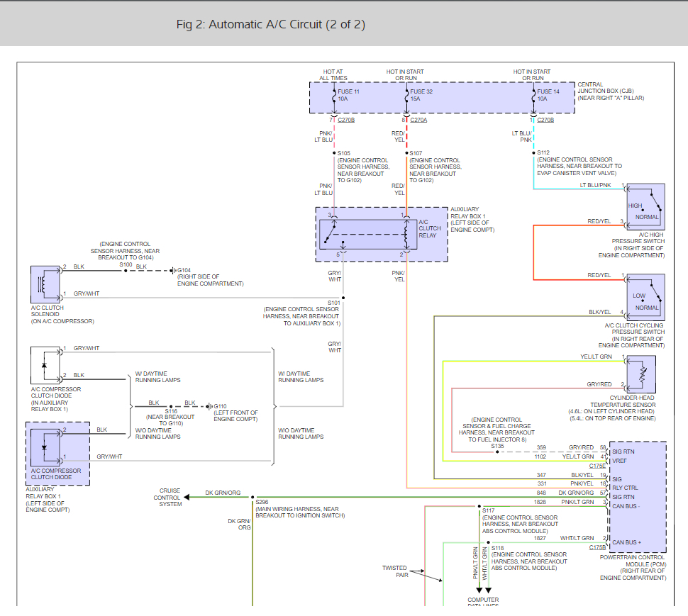Click the G110 ground symbol

tap(210, 407)
